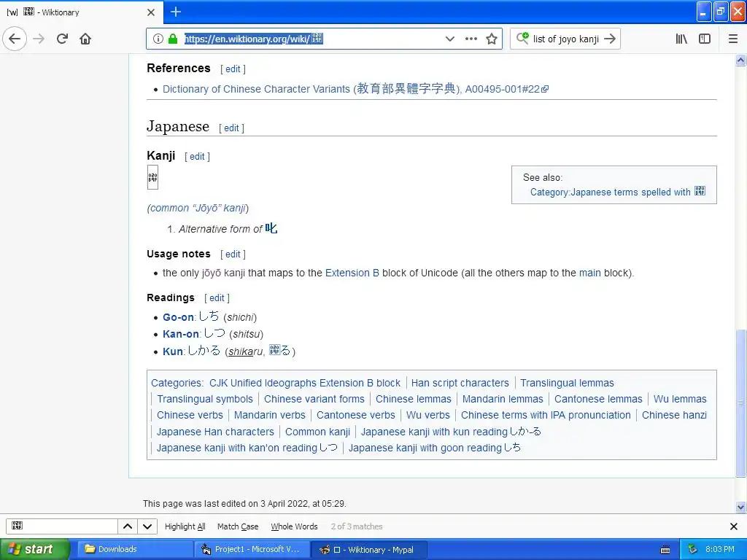Viewport: 747px width, 560px height.
Task: Open Chinese variant forms category
Action: (314, 399)
